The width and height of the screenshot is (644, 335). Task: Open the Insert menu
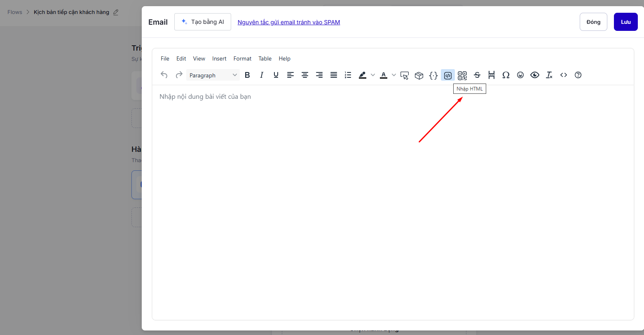219,58
